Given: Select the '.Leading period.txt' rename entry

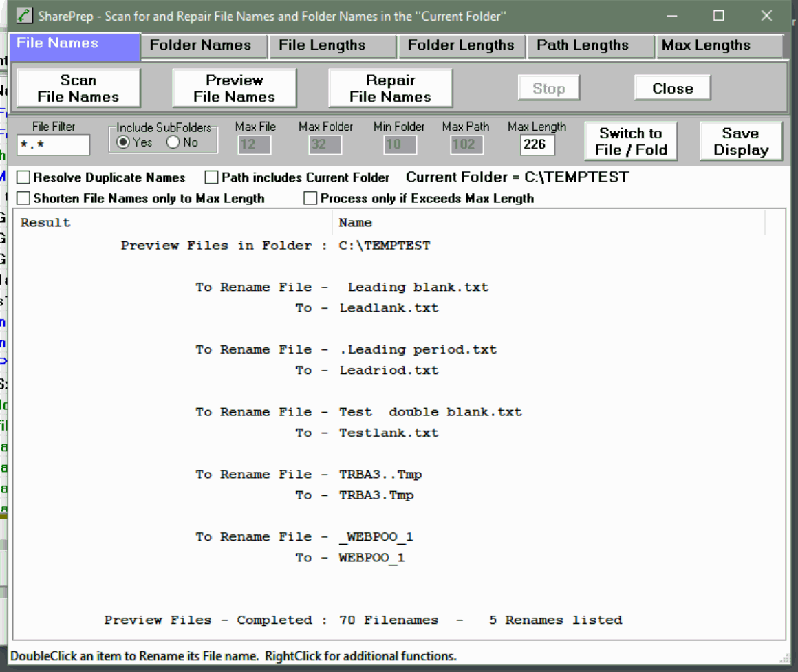Looking at the screenshot, I should pyautogui.click(x=418, y=350).
